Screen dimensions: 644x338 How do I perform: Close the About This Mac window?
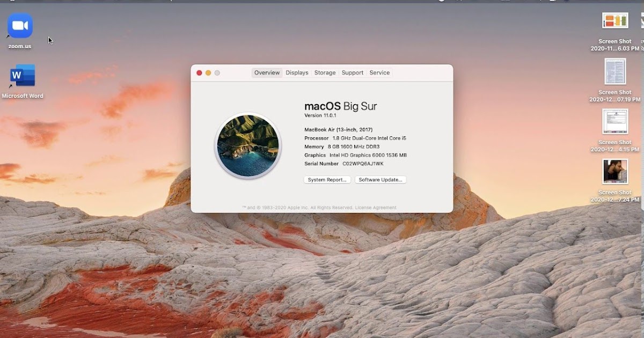pyautogui.click(x=199, y=73)
